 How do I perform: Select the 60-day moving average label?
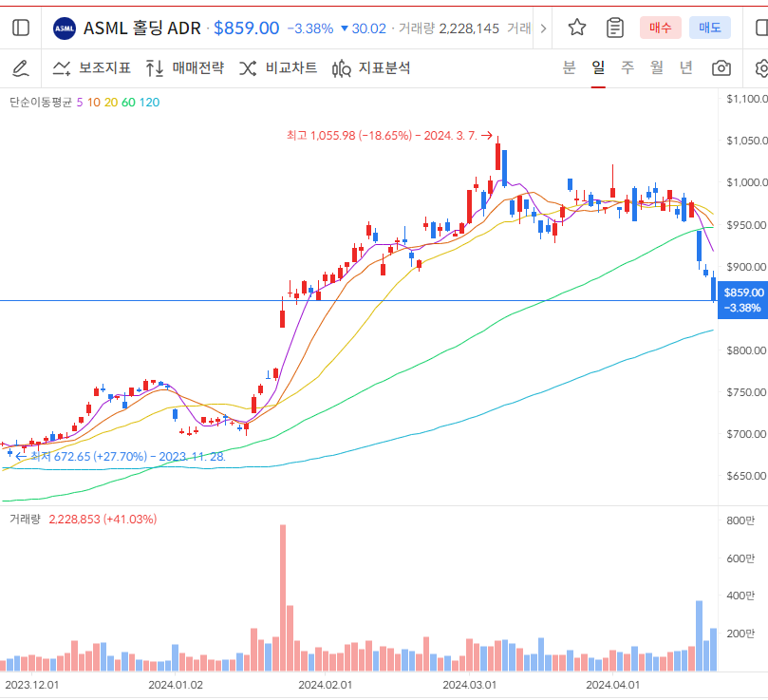click(128, 103)
